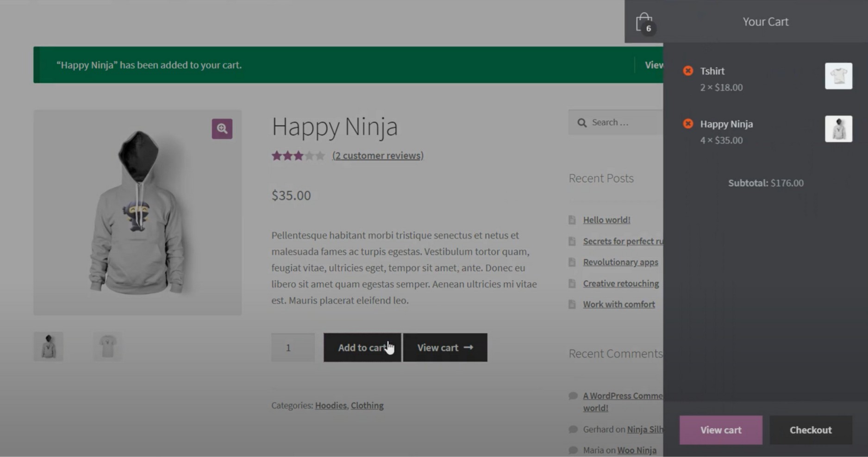Click the magnifier zoom icon on product image
The width and height of the screenshot is (868, 457).
click(x=222, y=129)
